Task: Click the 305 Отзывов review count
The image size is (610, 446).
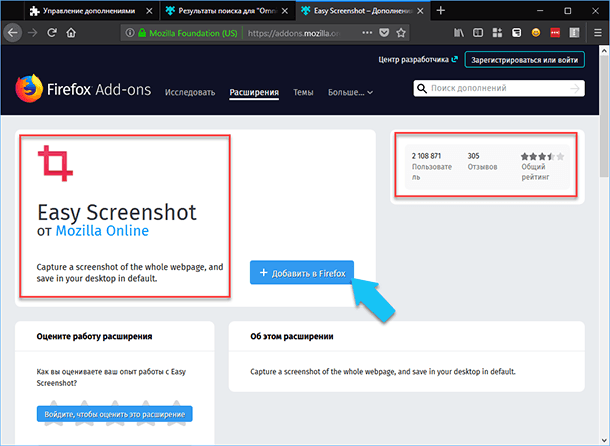Action: 482,161
